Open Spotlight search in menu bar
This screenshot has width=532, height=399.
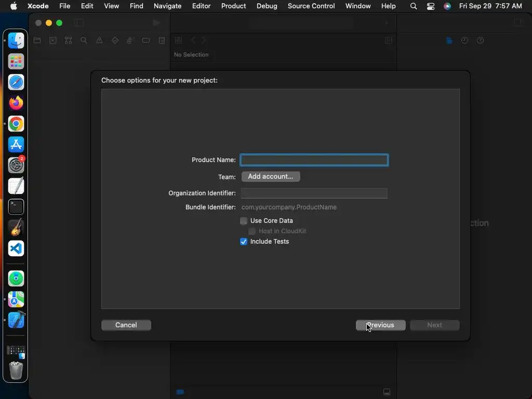(x=413, y=6)
